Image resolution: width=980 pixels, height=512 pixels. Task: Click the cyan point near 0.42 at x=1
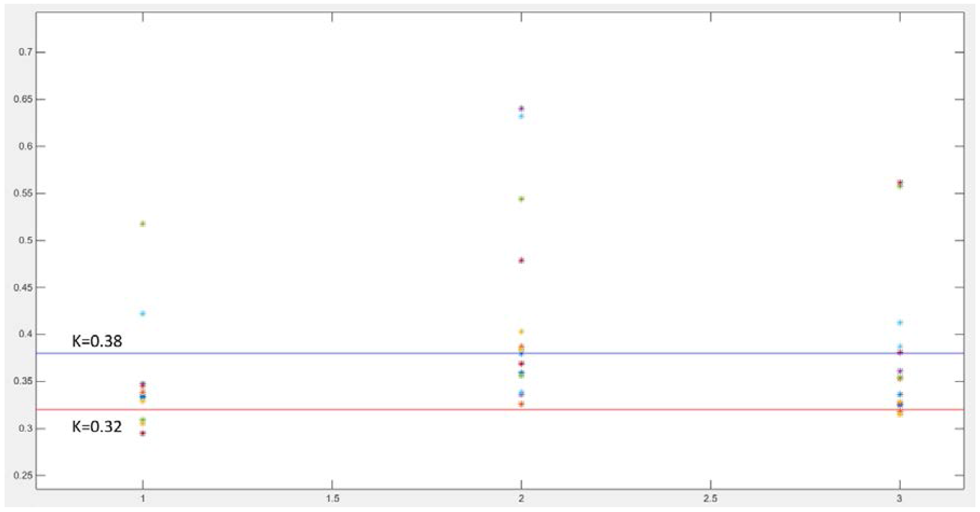(x=143, y=314)
